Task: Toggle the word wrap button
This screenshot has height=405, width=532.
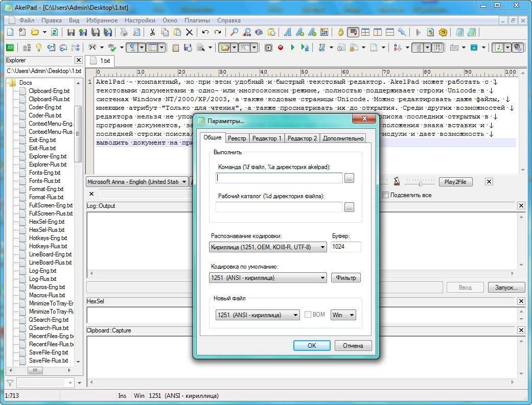Action: [x=353, y=32]
